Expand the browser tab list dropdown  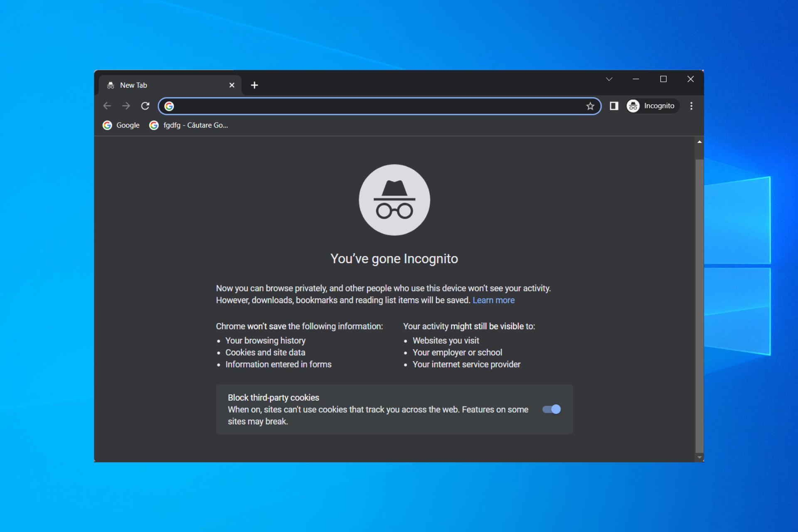[608, 79]
